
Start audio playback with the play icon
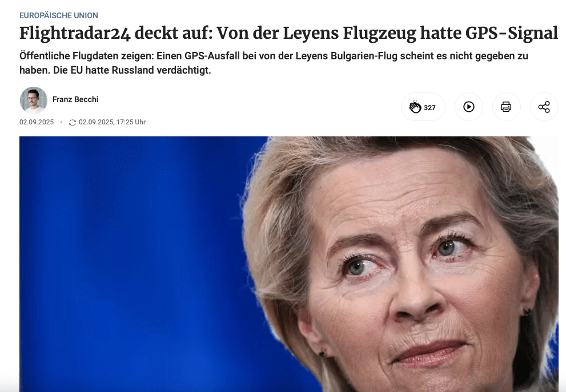468,107
